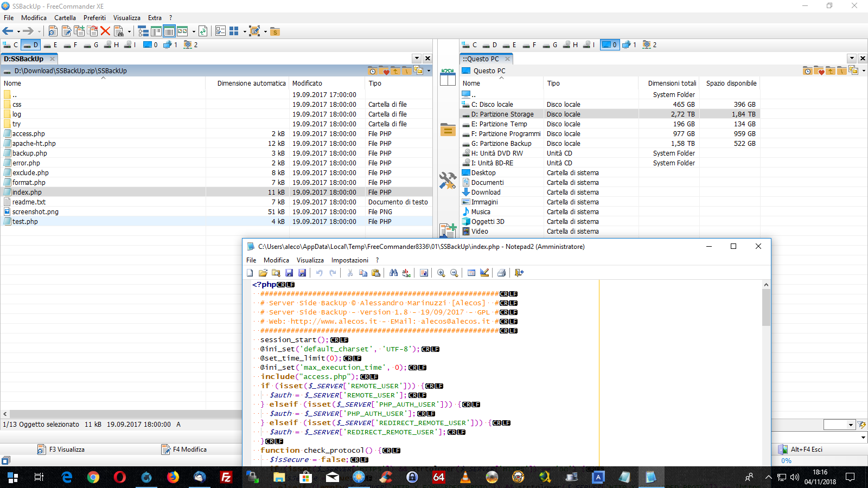Click the Save floppy icon in Notepad2
Viewport: 868px width, 488px height.
[x=289, y=273]
